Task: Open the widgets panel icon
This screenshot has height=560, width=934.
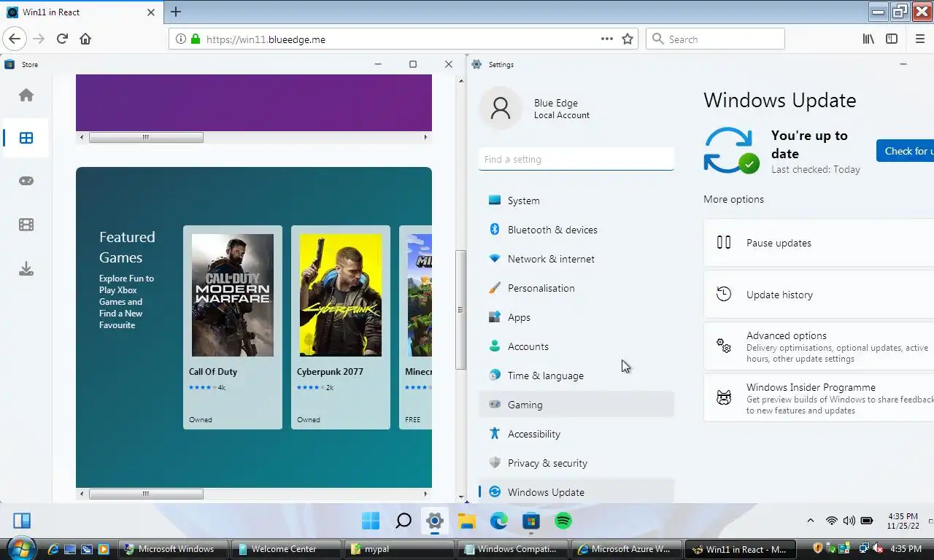Action: (x=22, y=521)
